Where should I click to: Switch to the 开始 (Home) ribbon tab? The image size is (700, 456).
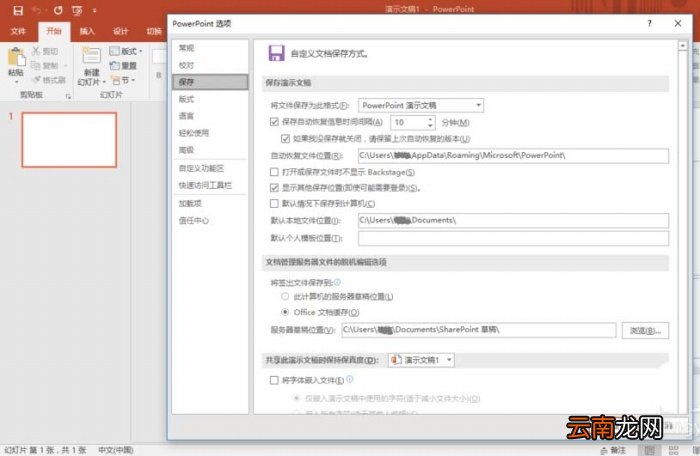click(x=54, y=31)
